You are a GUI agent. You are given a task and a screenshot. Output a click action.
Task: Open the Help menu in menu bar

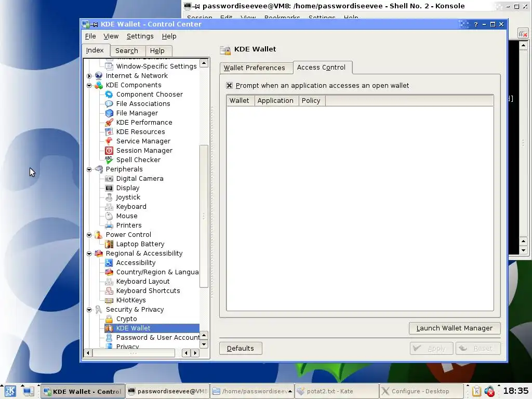[x=169, y=36]
